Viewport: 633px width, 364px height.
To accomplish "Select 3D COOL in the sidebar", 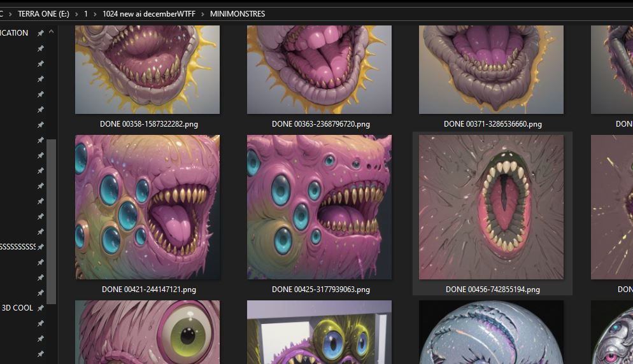I will coord(17,308).
